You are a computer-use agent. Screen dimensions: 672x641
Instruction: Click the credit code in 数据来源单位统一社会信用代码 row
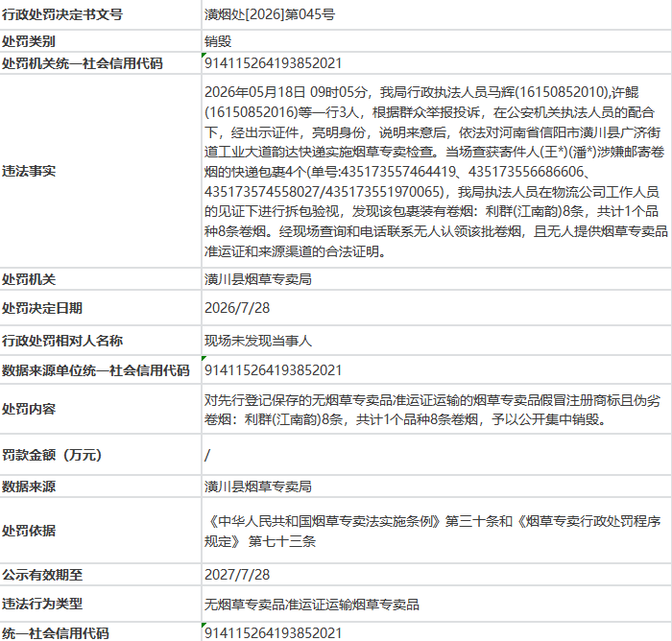coord(273,370)
